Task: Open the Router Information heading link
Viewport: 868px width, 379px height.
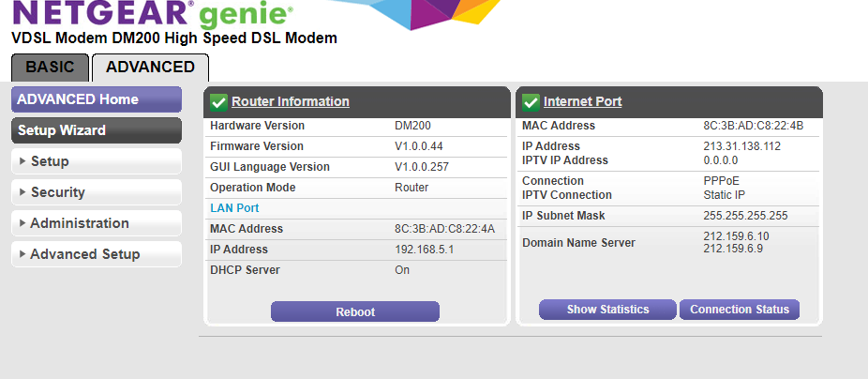Action: 291,101
